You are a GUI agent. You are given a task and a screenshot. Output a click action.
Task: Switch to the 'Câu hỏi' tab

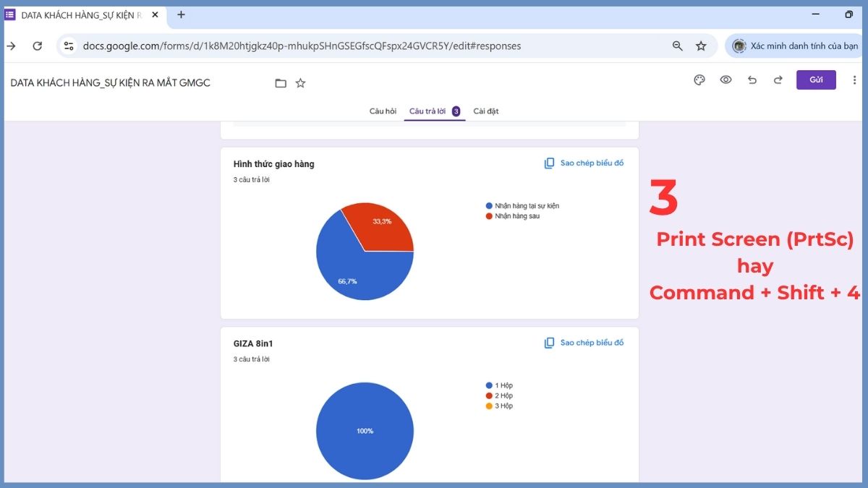(x=382, y=111)
